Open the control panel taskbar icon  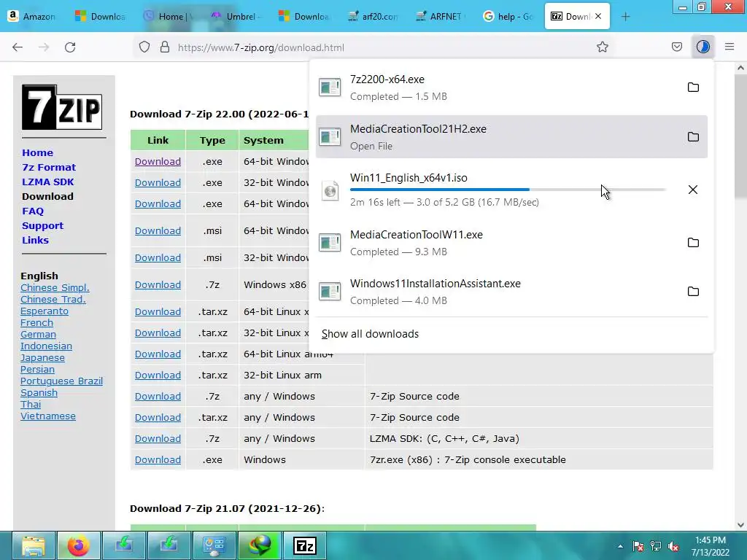pyautogui.click(x=214, y=545)
